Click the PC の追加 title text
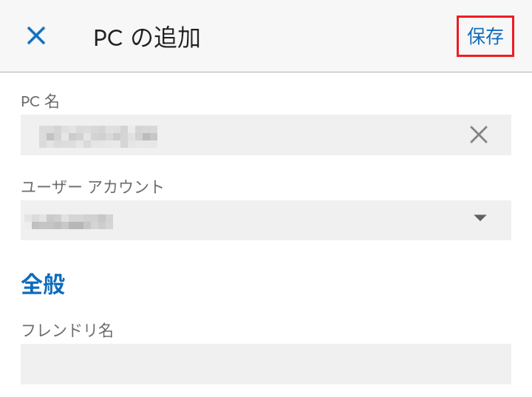The height and width of the screenshot is (397, 532). (x=147, y=38)
